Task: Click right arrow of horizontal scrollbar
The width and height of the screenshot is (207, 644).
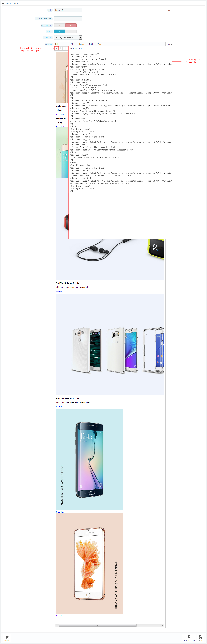Action: click(x=163, y=625)
